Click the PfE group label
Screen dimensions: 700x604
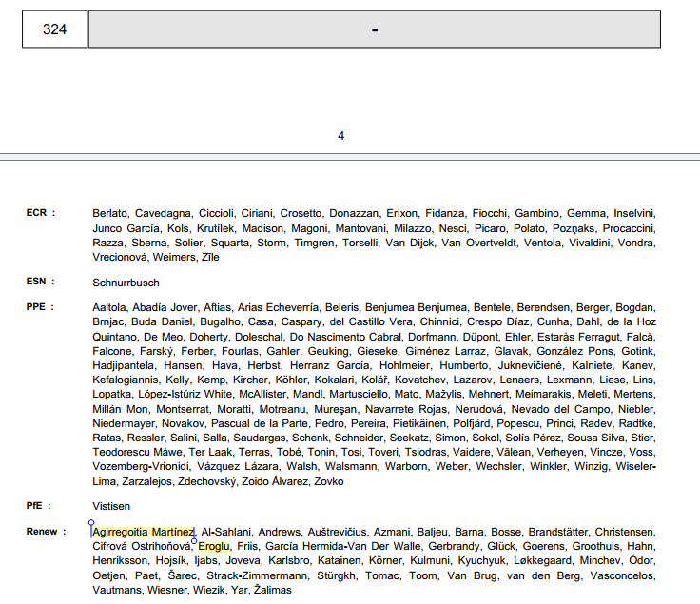coord(38,506)
